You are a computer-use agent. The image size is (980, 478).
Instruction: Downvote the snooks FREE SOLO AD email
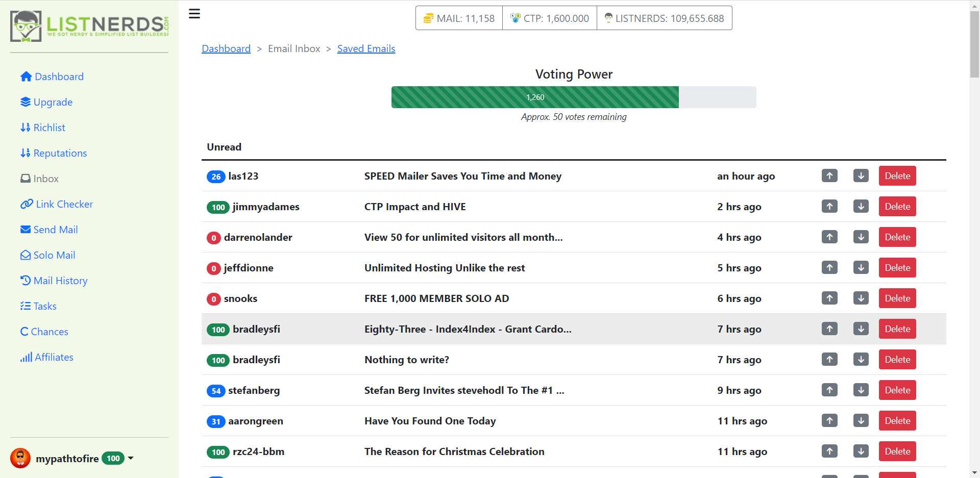click(x=861, y=298)
